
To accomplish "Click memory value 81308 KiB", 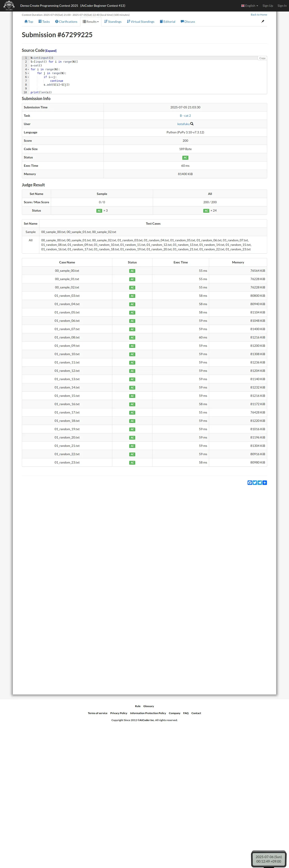I will click(x=258, y=354).
